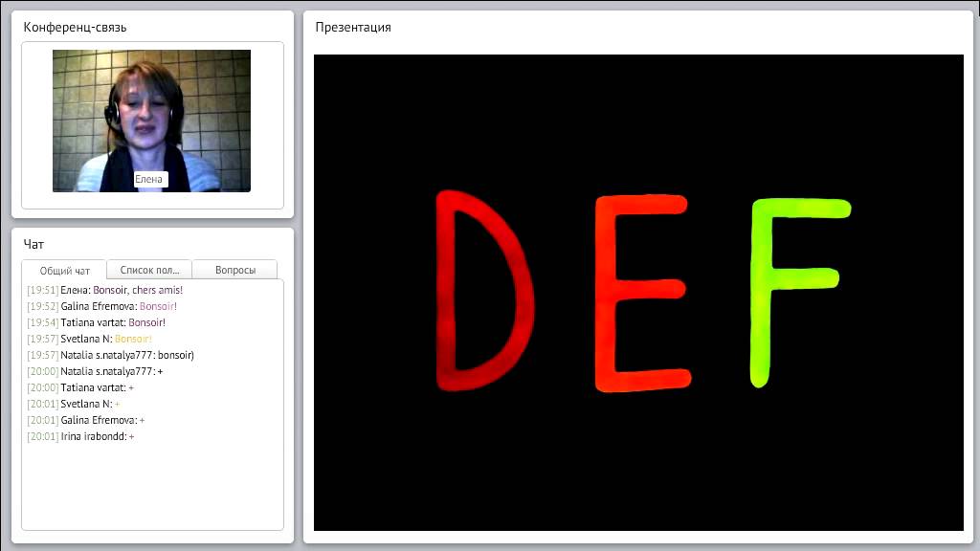Select 19:54 Tatiana vartat Bonsoir message

pyautogui.click(x=97, y=322)
